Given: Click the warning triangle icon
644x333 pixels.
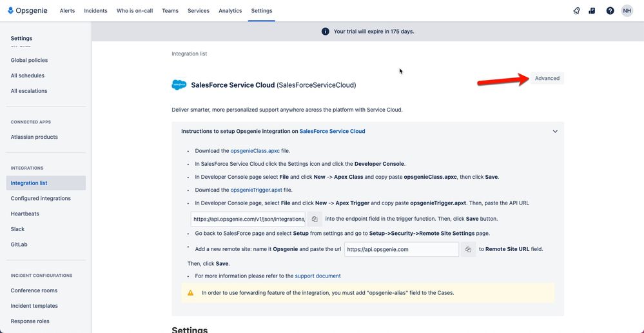Looking at the screenshot, I should click(191, 293).
